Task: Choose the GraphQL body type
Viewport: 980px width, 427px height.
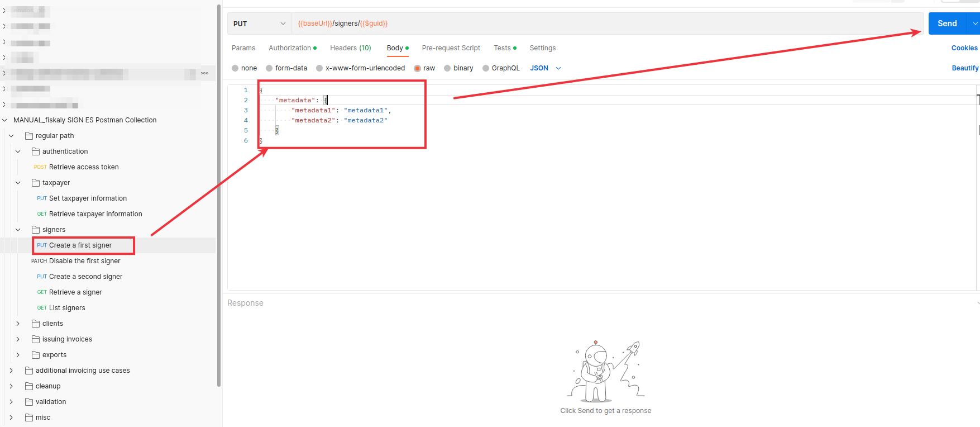Action: tap(486, 68)
